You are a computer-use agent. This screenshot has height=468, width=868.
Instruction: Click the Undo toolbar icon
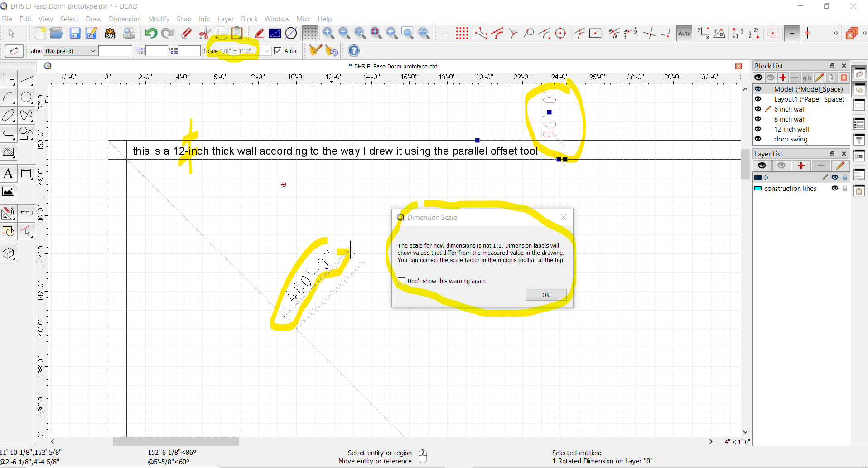coord(150,33)
